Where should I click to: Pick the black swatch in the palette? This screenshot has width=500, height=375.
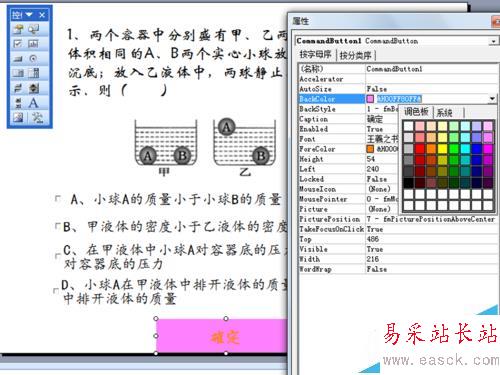(409, 183)
